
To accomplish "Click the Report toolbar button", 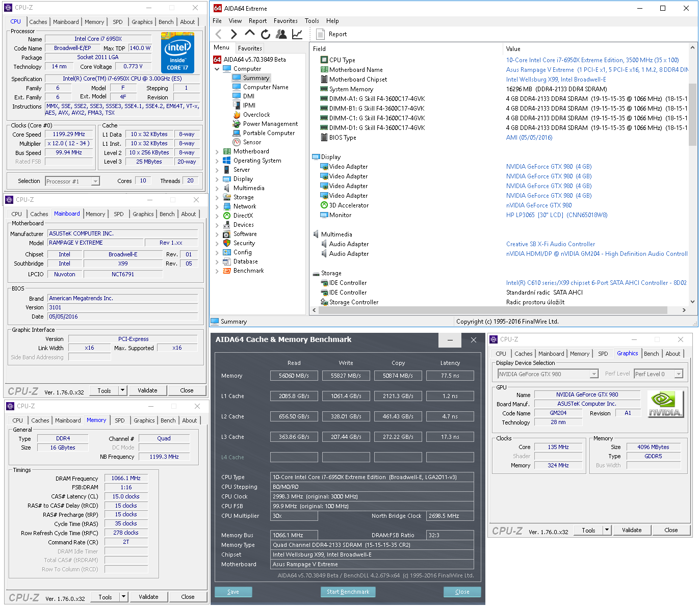I will click(x=331, y=34).
